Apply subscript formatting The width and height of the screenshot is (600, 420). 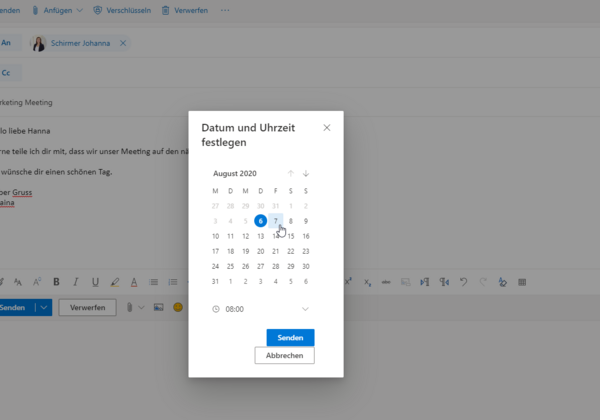click(x=367, y=282)
